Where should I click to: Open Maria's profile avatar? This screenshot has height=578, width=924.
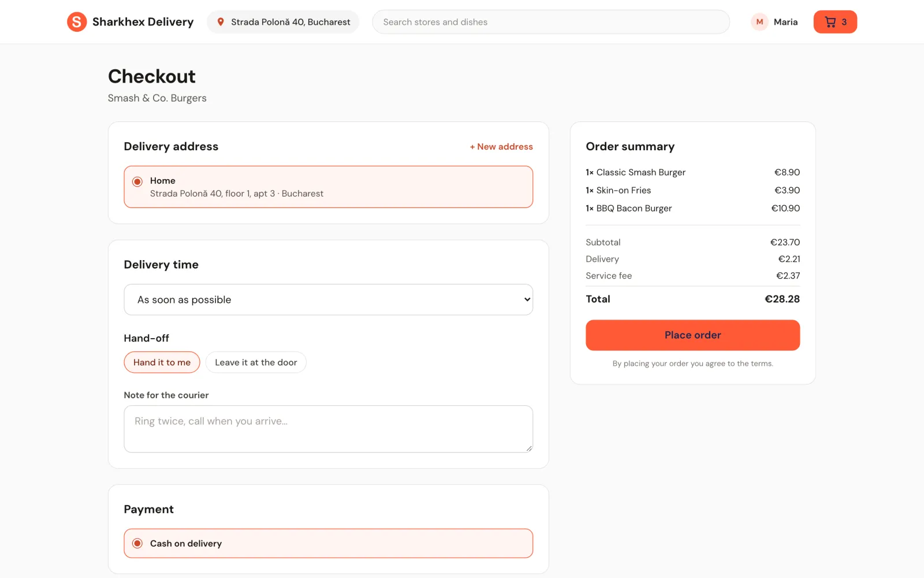pyautogui.click(x=759, y=22)
